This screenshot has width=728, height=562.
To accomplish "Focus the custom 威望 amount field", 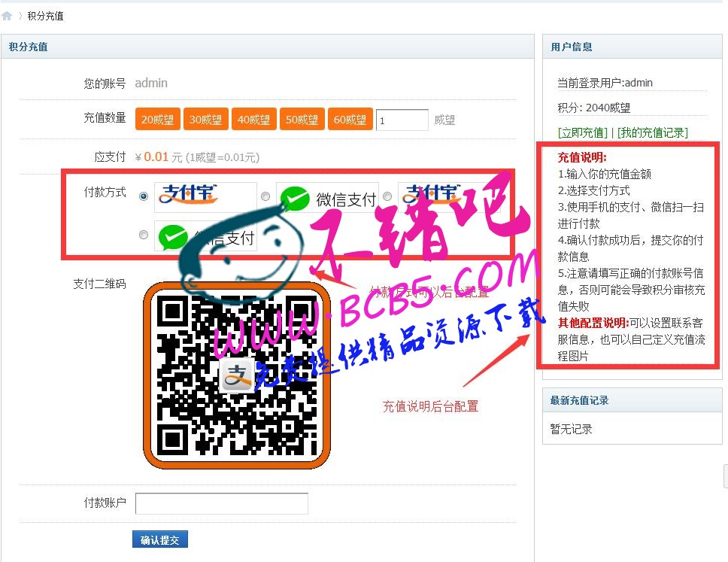I will [x=402, y=120].
